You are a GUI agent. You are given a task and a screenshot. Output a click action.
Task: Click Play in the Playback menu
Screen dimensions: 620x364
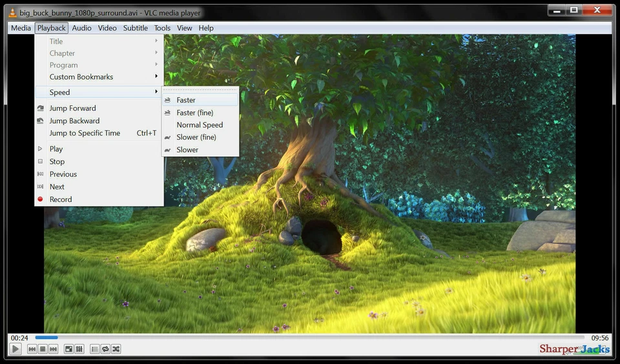coord(99,149)
